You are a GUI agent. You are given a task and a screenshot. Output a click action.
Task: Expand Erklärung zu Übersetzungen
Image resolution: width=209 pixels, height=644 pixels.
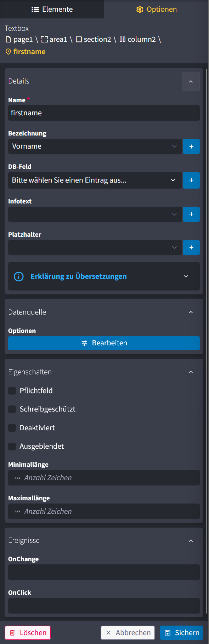tap(104, 276)
